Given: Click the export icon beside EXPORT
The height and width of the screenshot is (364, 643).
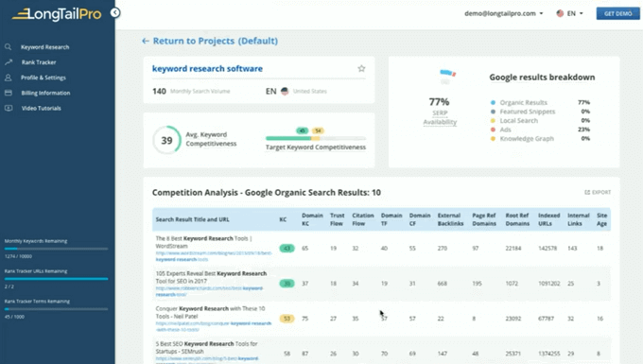Looking at the screenshot, I should pos(587,192).
